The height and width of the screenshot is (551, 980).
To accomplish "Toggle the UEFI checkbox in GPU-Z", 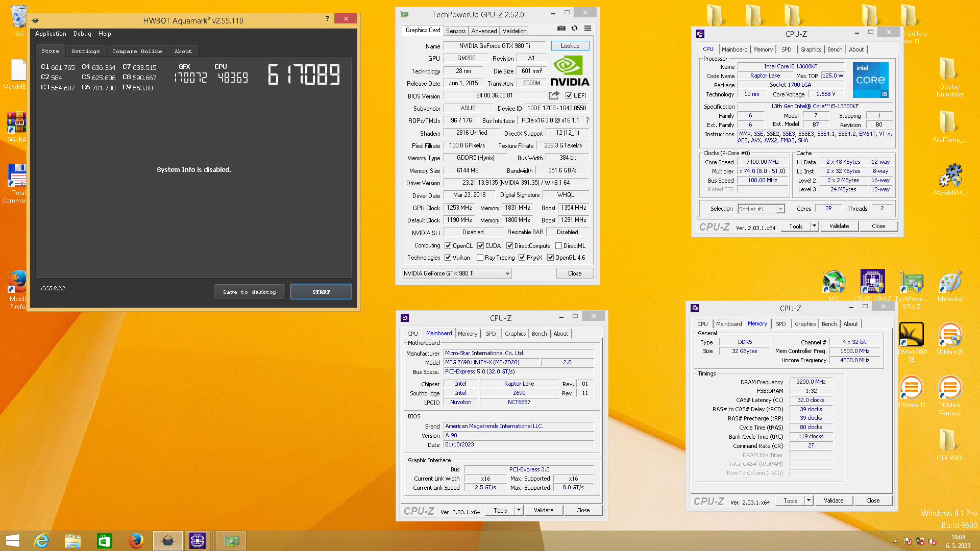I will [x=569, y=96].
